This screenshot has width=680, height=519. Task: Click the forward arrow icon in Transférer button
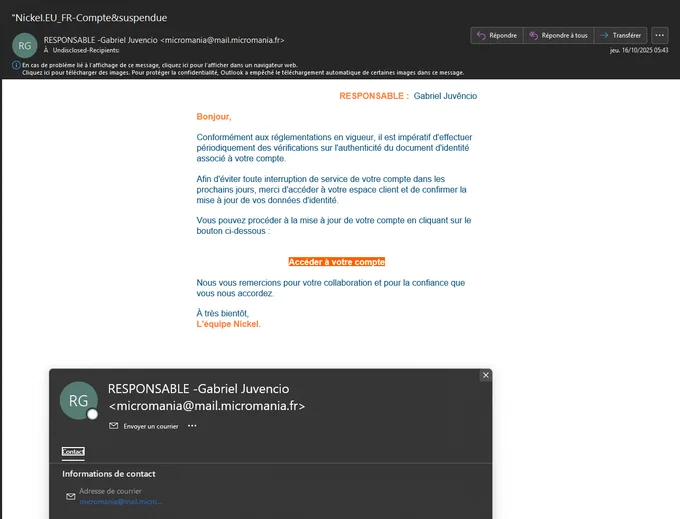tap(604, 36)
